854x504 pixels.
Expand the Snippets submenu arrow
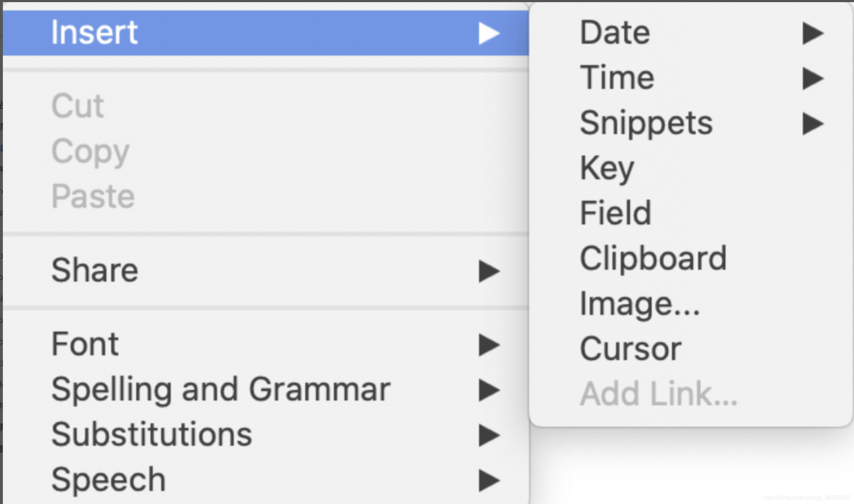pyautogui.click(x=812, y=124)
